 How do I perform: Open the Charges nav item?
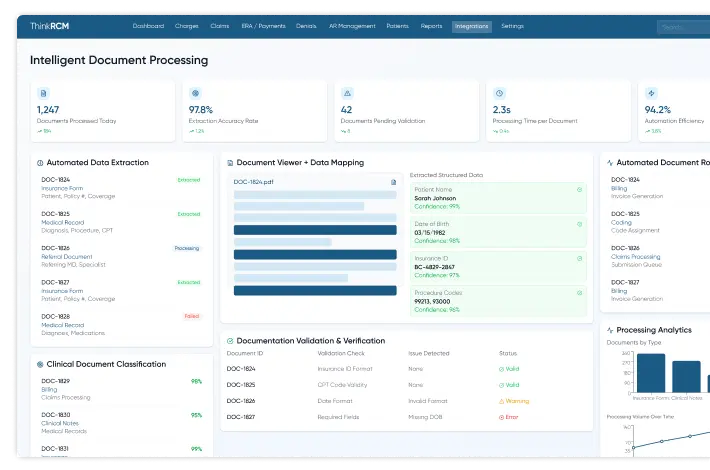[x=187, y=26]
